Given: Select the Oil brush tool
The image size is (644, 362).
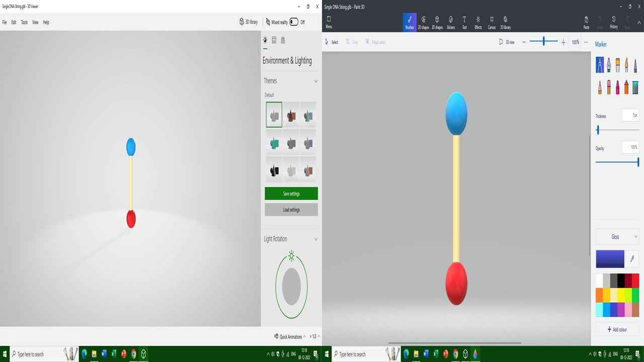Looking at the screenshot, I should [618, 65].
